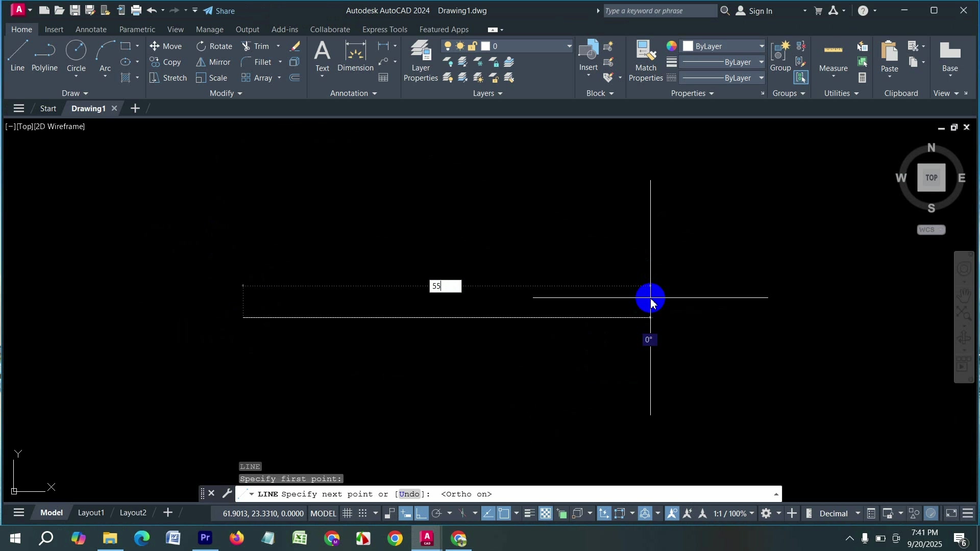Toggle drawing grid display
This screenshot has width=980, height=551.
[x=348, y=514]
